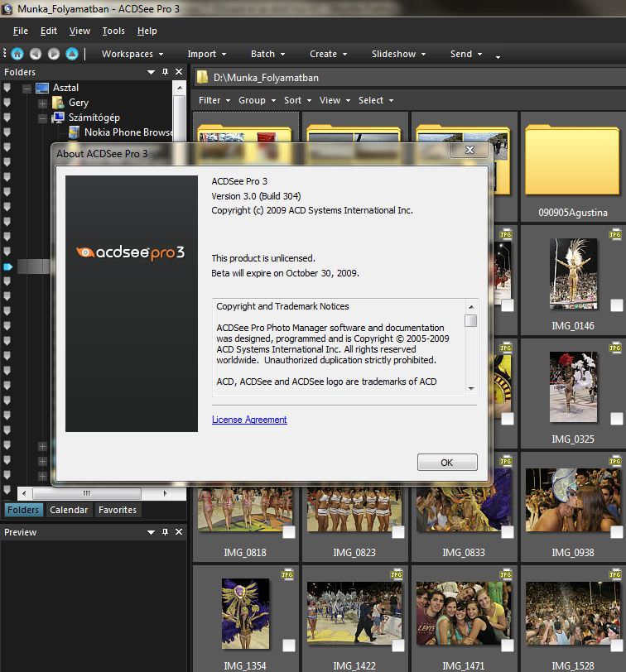Screen dimensions: 626x672
Task: Tick the checkbox on IMG_0146 thumbnail
Action: tap(616, 306)
